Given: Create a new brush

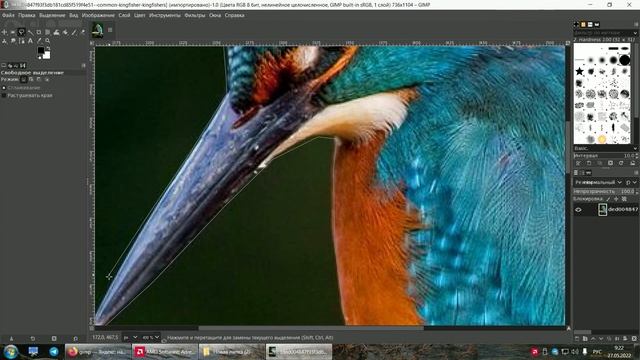Looking at the screenshot, I should point(589,163).
